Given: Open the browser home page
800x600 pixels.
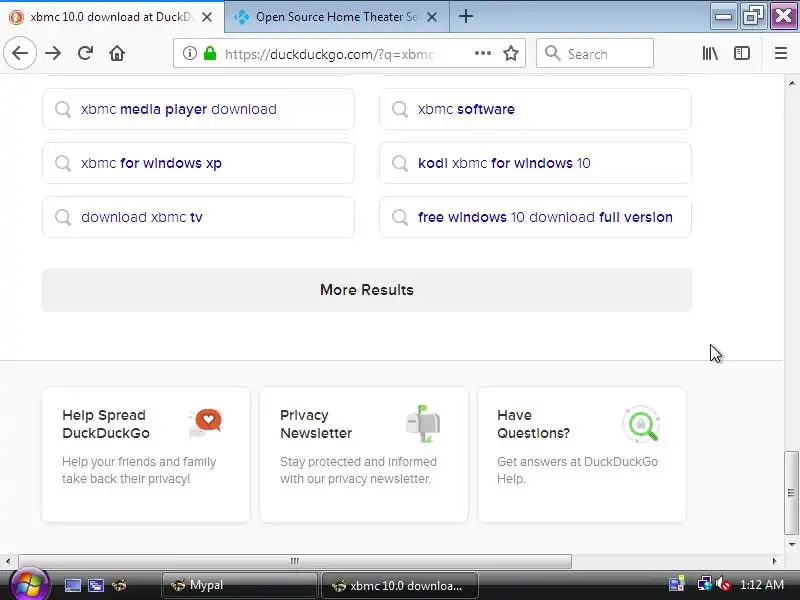Looking at the screenshot, I should click(x=117, y=53).
